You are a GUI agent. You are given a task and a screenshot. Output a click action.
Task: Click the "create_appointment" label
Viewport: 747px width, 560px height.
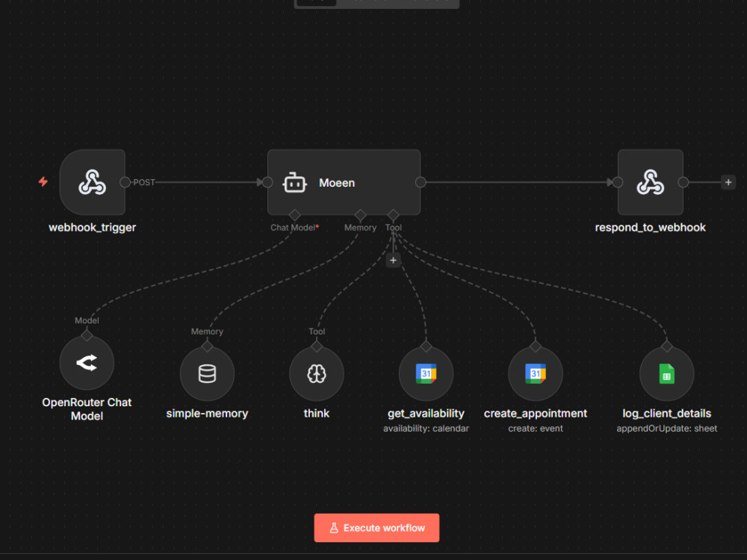[x=536, y=414]
